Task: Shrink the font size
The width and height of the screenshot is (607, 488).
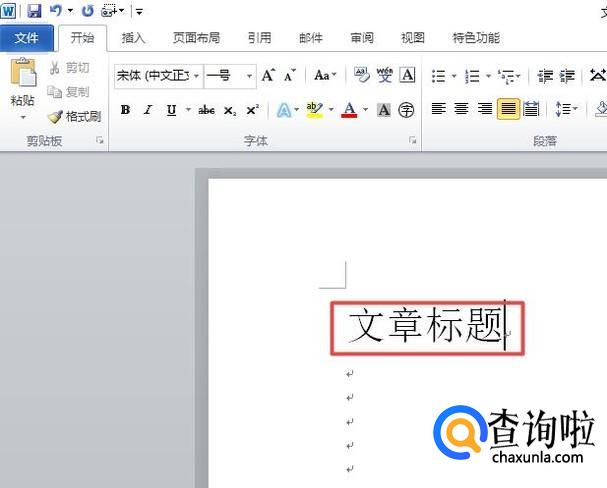Action: pos(290,75)
